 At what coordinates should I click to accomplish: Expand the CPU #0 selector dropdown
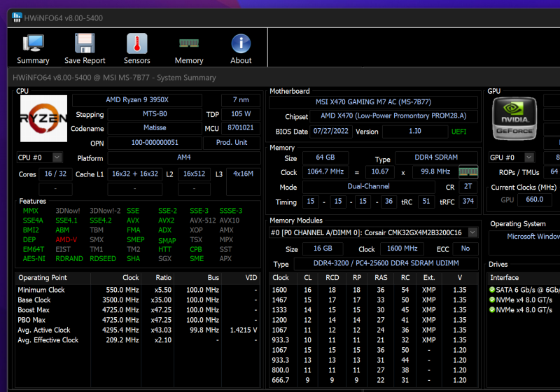pyautogui.click(x=57, y=158)
